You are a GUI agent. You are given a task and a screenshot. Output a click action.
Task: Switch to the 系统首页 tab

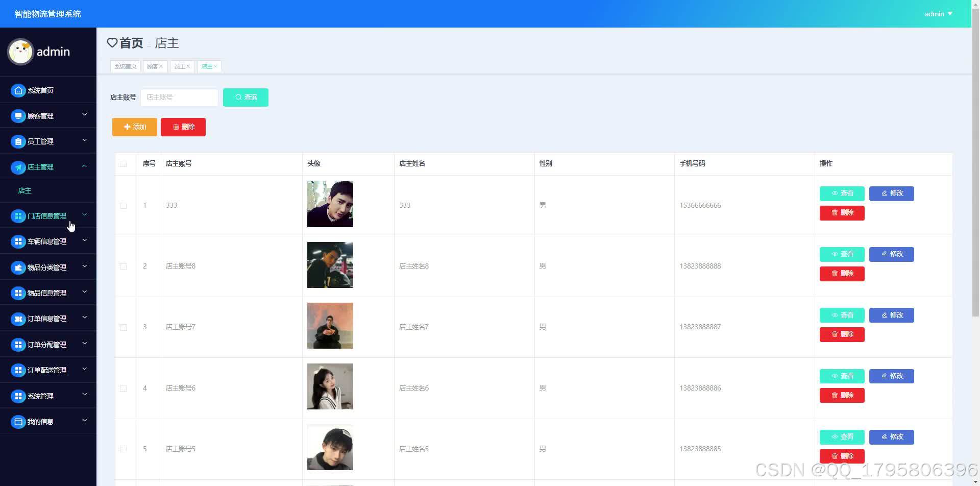pos(126,66)
